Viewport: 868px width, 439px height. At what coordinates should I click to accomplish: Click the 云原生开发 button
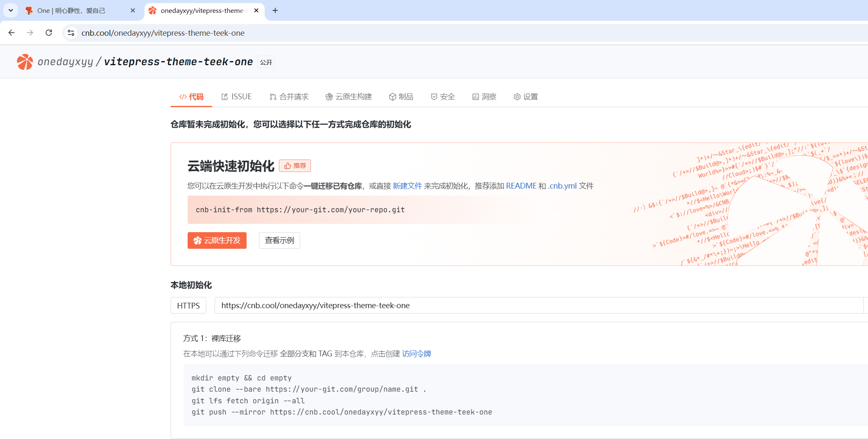(217, 240)
